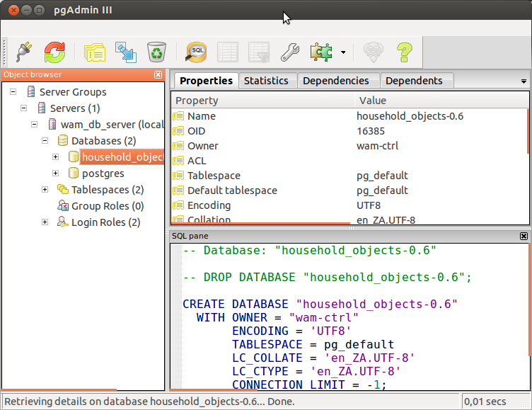Close the SQL pane

[x=524, y=236]
